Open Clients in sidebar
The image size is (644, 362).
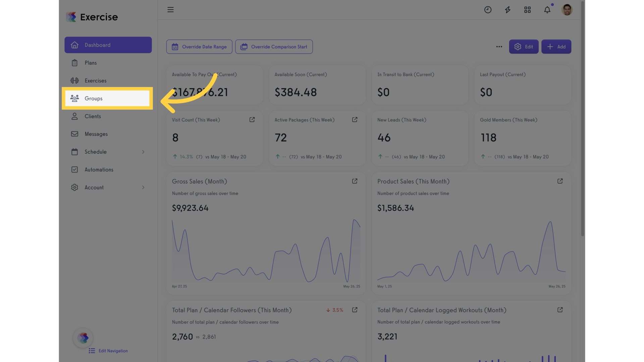coord(108,116)
